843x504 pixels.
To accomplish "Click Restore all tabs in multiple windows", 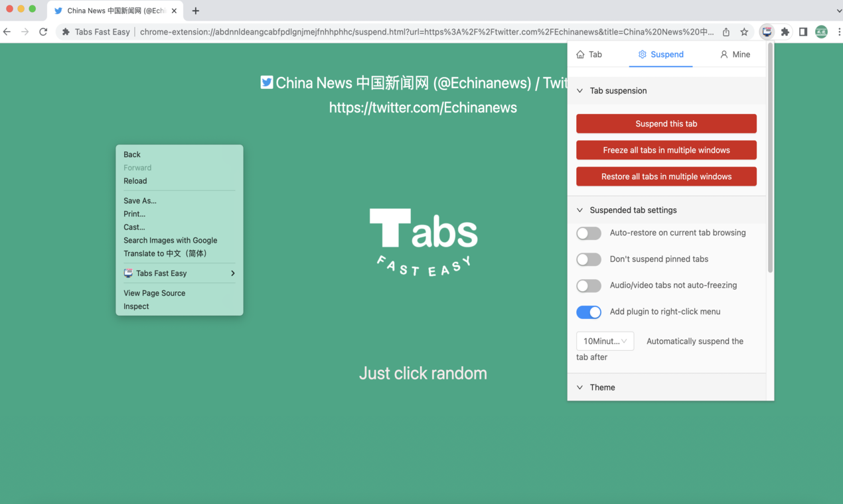I will (x=666, y=177).
